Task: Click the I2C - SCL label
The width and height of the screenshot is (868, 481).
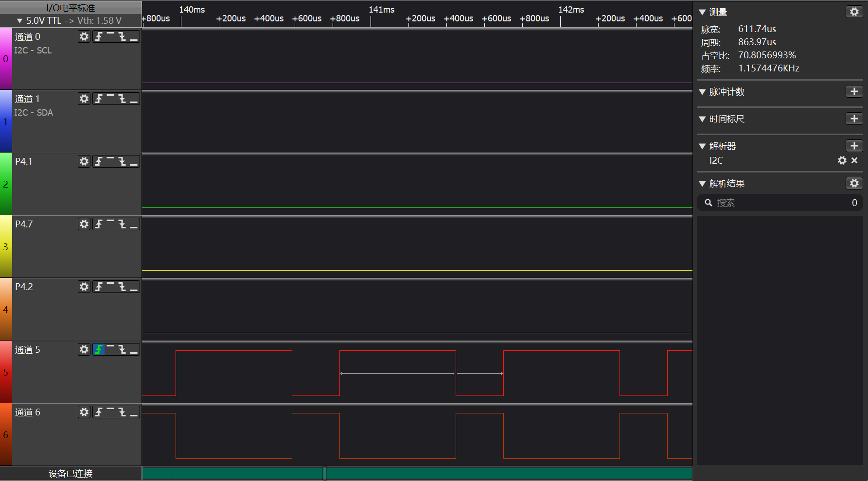Action: click(33, 51)
